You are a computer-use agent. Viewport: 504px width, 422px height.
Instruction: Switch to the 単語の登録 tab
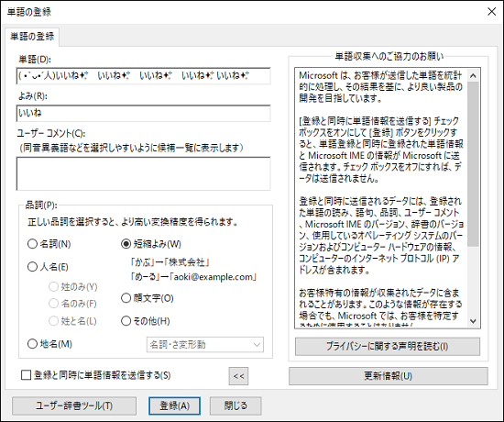tap(32, 37)
